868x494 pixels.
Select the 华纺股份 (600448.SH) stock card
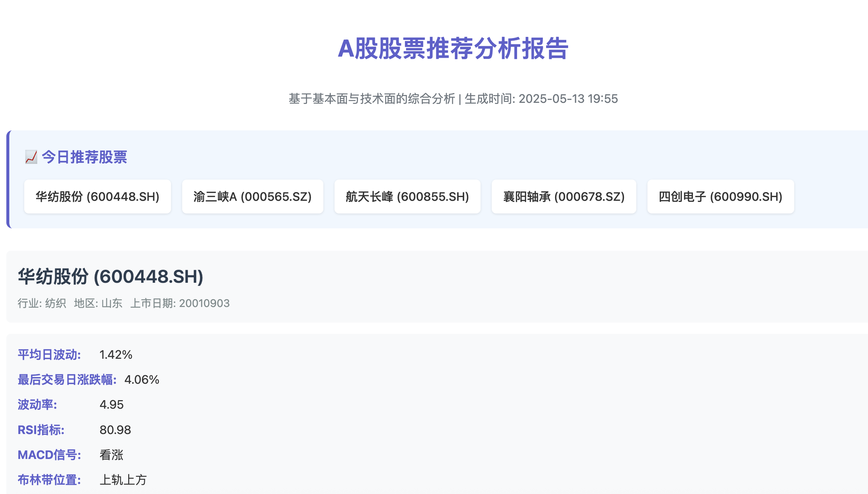[98, 196]
